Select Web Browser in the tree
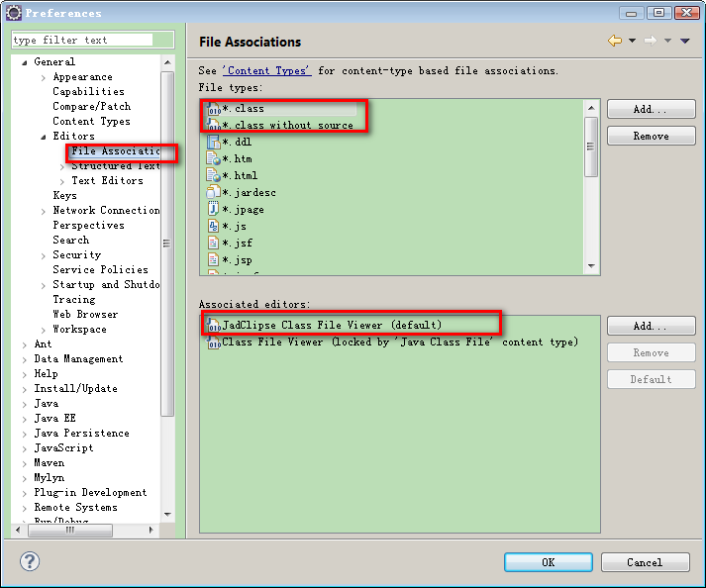Image resolution: width=706 pixels, height=588 pixels. (85, 314)
